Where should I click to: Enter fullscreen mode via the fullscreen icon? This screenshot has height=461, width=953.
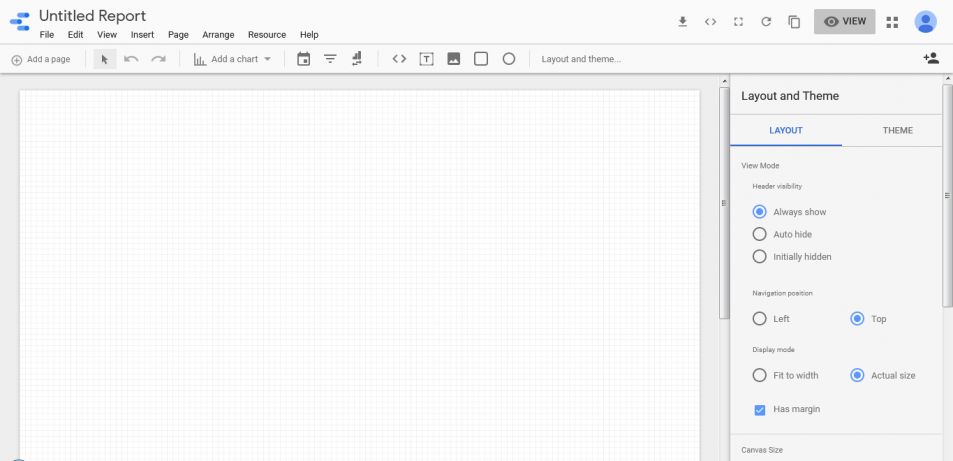[738, 22]
